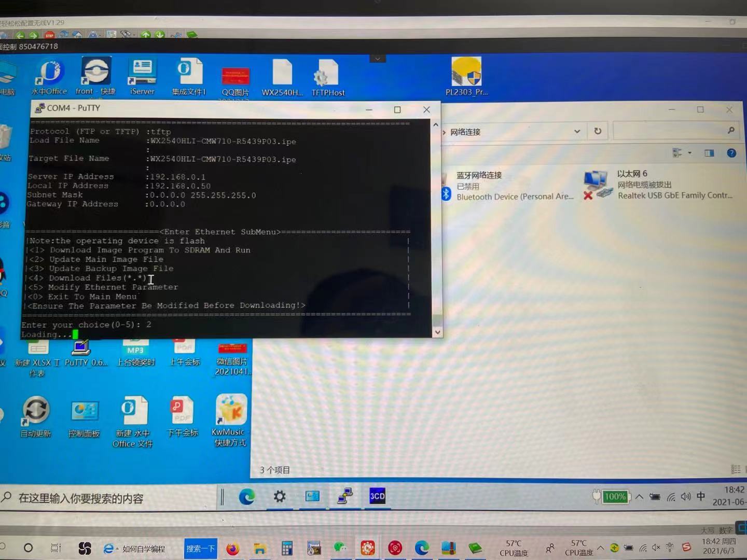Screen dimensions: 747x560
Task: Click the green back arrow in the top toolbar
Action: coord(20,35)
